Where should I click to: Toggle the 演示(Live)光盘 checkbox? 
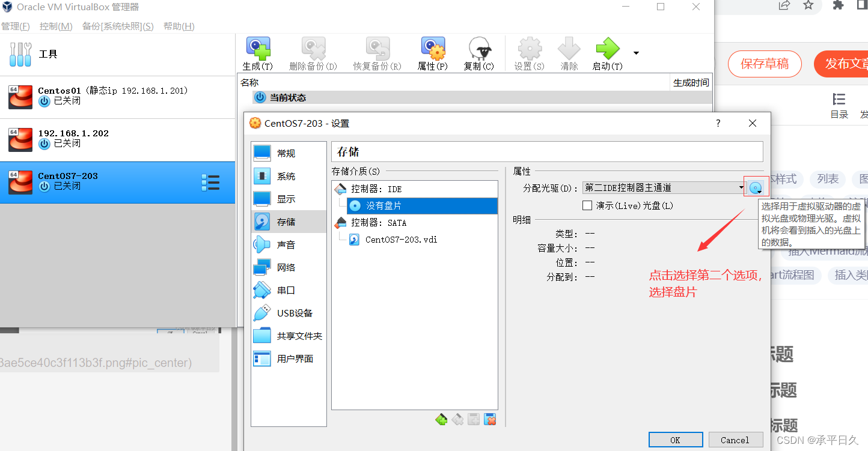point(588,205)
